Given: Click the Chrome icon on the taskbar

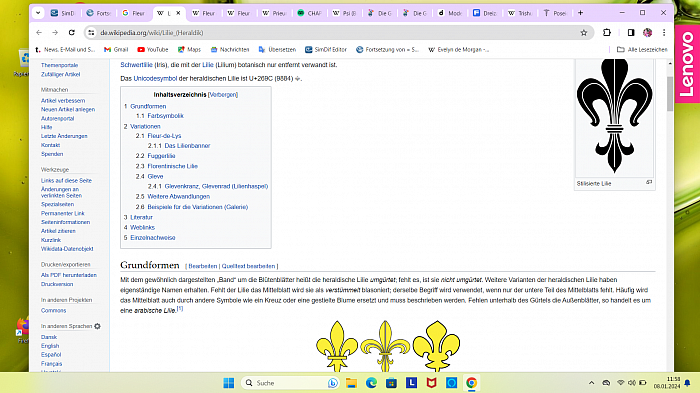Looking at the screenshot, I should pyautogui.click(x=471, y=383).
